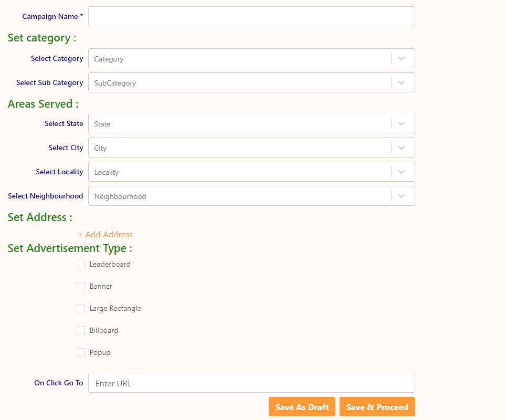The image size is (507, 420).
Task: Enable the Banner advertisement checkbox
Action: 81,286
